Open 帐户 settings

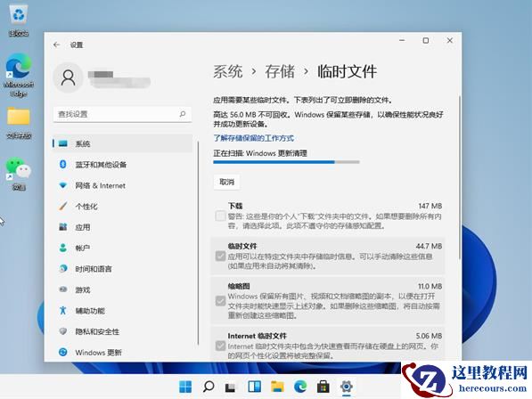(122, 248)
